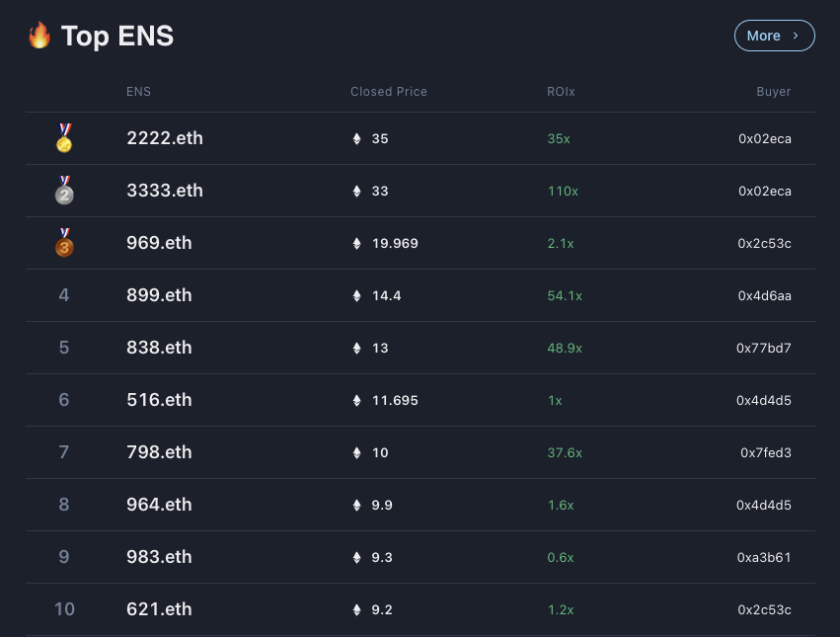
Task: Click the Ethereum icon next to price 13
Action: pyautogui.click(x=356, y=348)
